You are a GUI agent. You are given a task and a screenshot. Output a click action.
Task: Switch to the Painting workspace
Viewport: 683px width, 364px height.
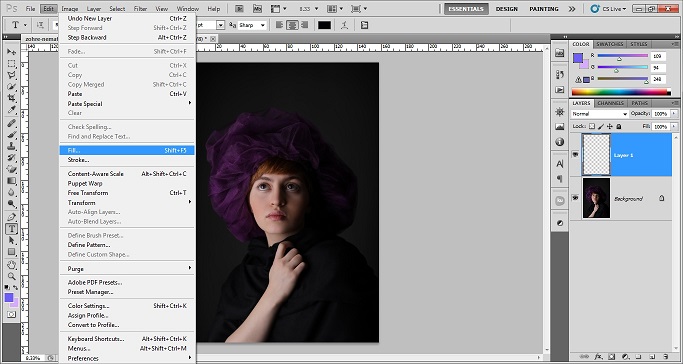pyautogui.click(x=544, y=9)
